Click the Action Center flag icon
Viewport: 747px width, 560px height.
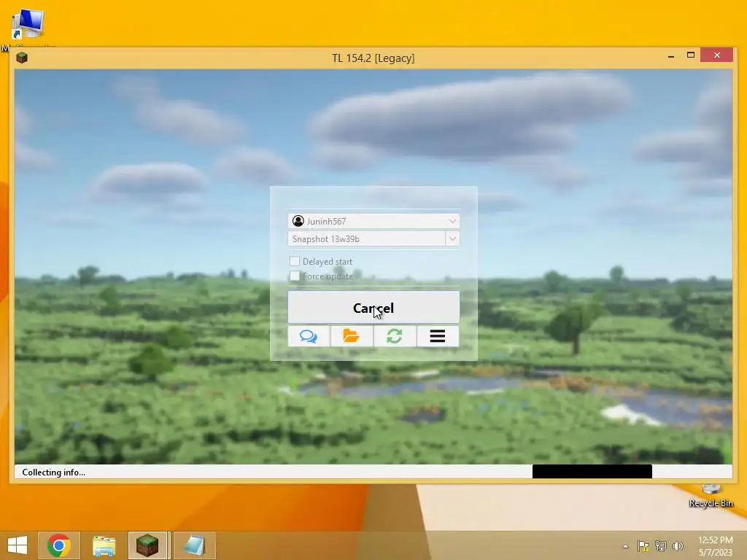point(643,546)
